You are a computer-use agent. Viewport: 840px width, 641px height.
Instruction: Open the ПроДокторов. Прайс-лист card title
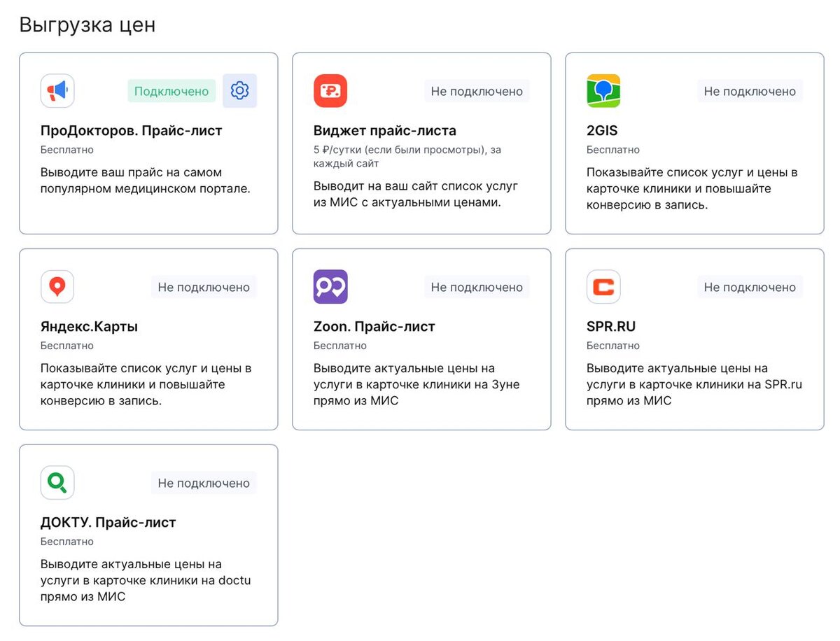[x=132, y=131]
